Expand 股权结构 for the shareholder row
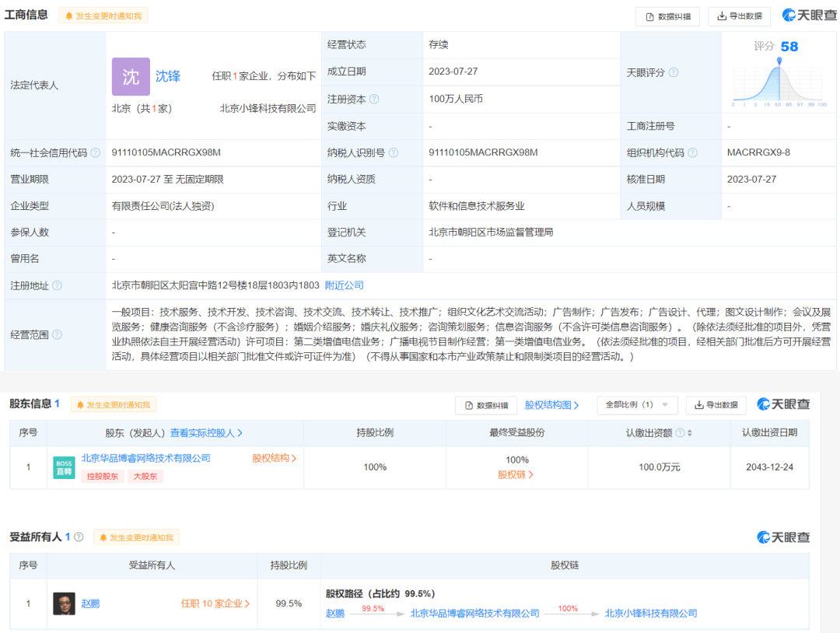 pyautogui.click(x=274, y=458)
